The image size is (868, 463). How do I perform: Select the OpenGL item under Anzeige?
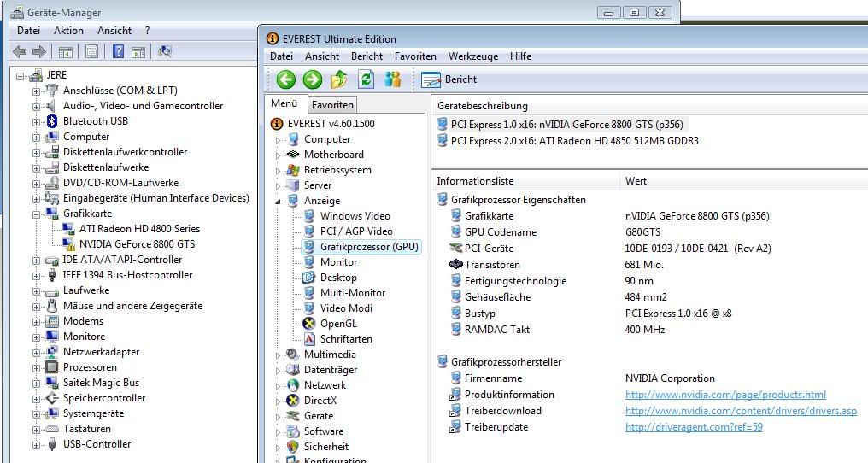click(338, 324)
